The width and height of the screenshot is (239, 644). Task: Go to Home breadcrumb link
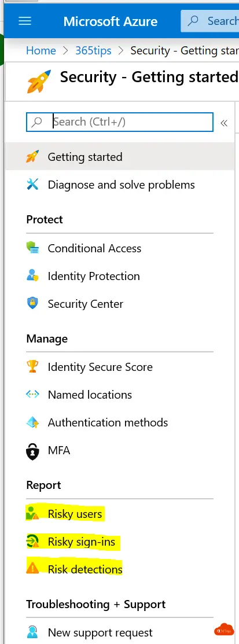pyautogui.click(x=41, y=50)
